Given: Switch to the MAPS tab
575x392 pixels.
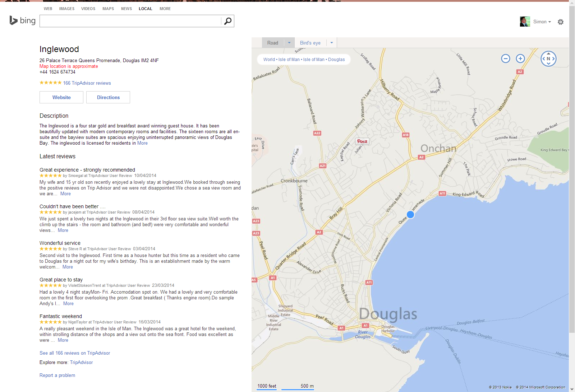Looking at the screenshot, I should coord(108,9).
